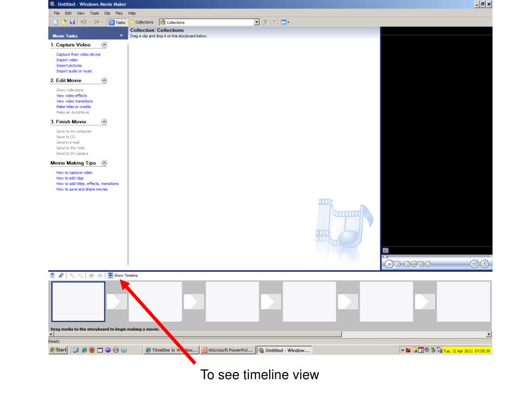
Task: Click the storyboard scroll left arrow
Action: point(51,334)
